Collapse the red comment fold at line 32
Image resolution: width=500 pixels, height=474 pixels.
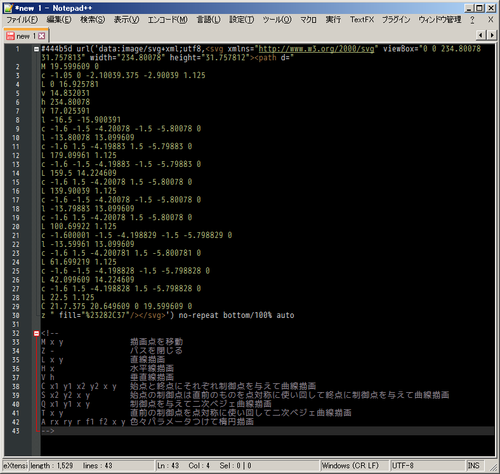click(x=36, y=333)
